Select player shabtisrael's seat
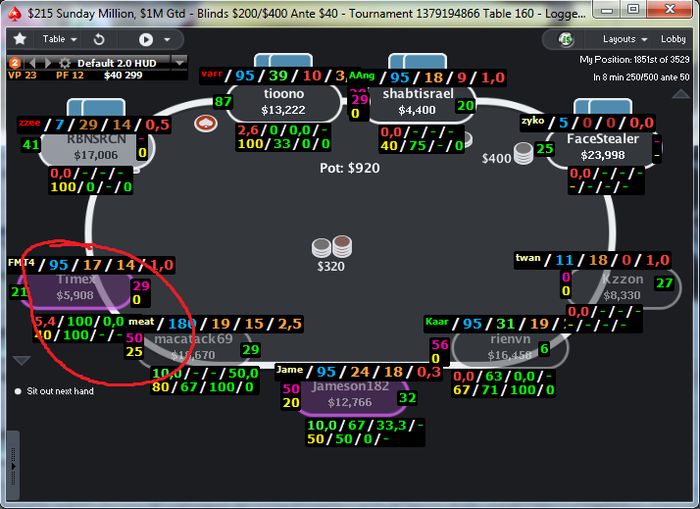The height and width of the screenshot is (509, 700). pos(417,102)
